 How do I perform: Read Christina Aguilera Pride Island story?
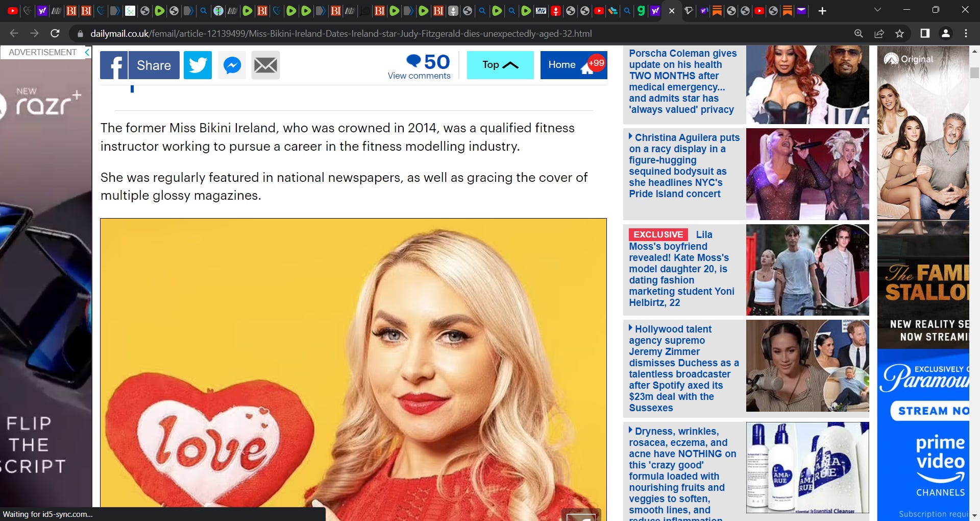pos(684,165)
